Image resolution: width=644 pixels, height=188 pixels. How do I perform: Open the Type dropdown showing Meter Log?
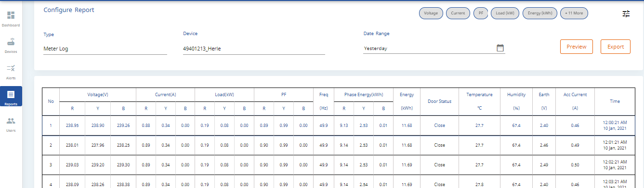click(x=105, y=49)
